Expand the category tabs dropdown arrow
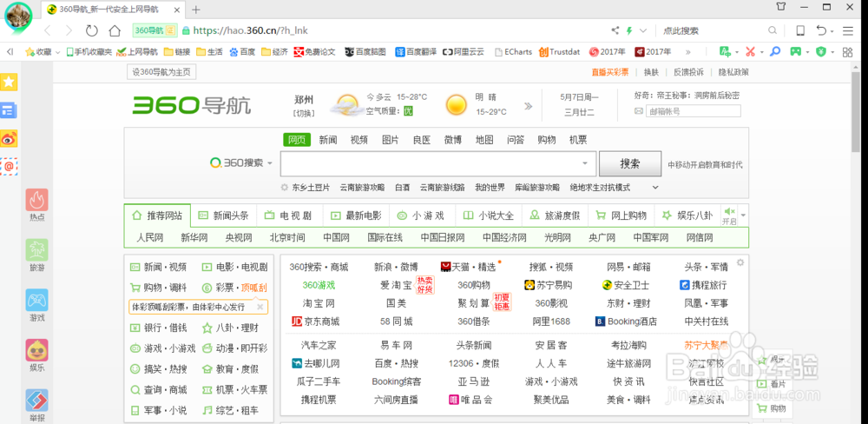Image resolution: width=868 pixels, height=424 pixels. tap(744, 215)
